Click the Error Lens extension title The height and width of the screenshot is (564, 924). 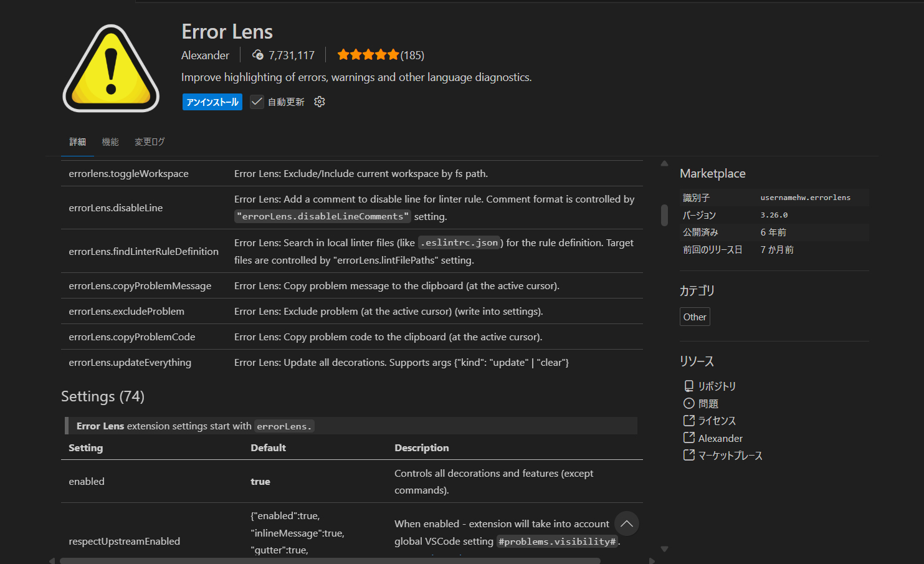(x=227, y=31)
